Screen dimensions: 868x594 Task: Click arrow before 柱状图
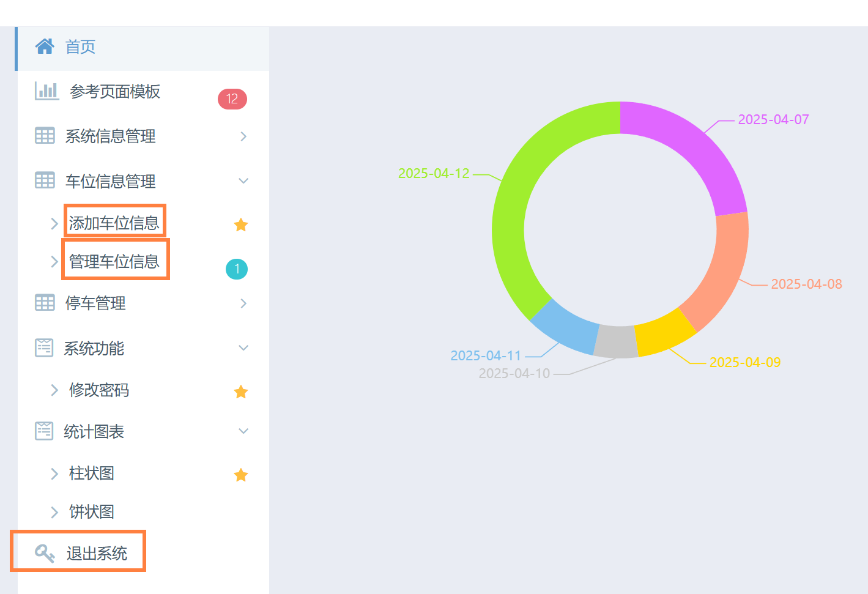click(x=54, y=473)
